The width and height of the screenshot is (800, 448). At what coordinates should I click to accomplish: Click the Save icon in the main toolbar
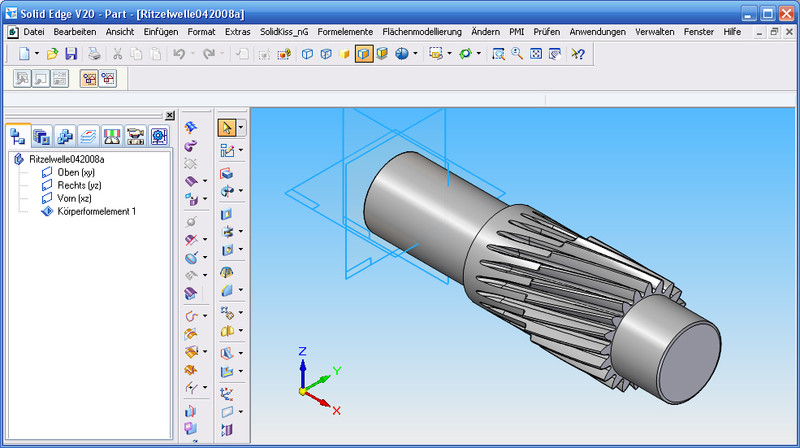coord(71,53)
